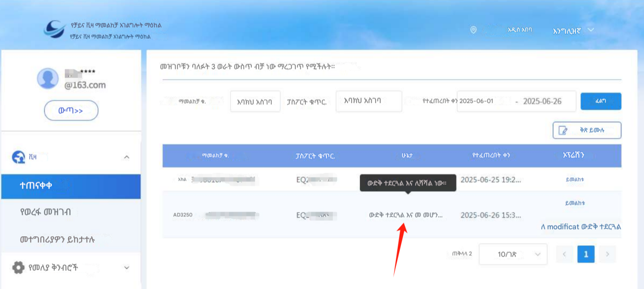Collapse the visa section in sidebar

[127, 157]
